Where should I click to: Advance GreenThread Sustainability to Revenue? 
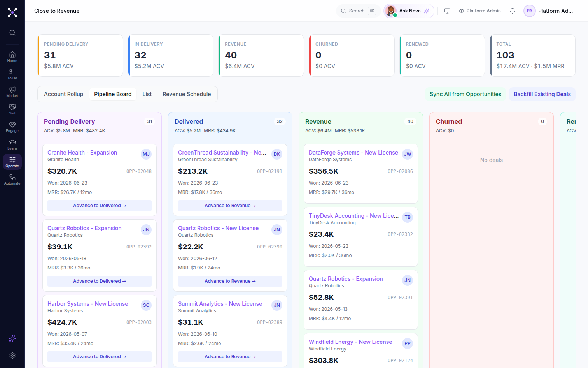(230, 206)
